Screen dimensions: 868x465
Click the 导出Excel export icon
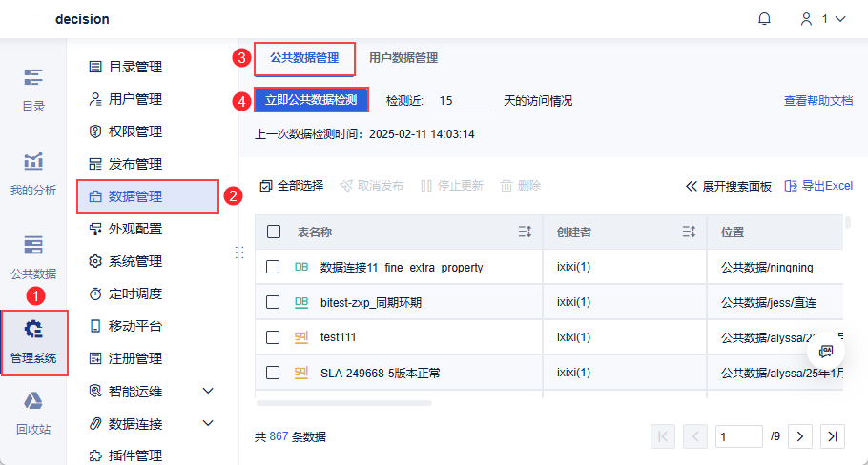point(790,186)
